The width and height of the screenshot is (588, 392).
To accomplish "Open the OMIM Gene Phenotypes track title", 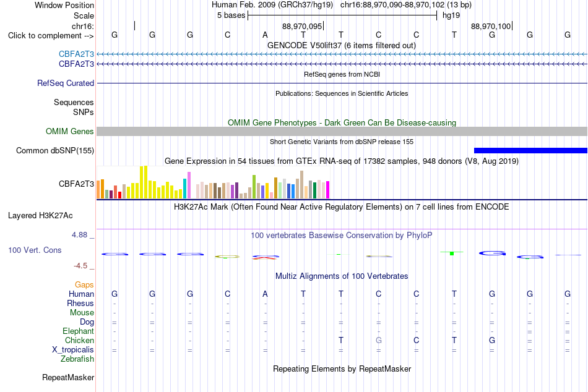I will pos(342,122).
